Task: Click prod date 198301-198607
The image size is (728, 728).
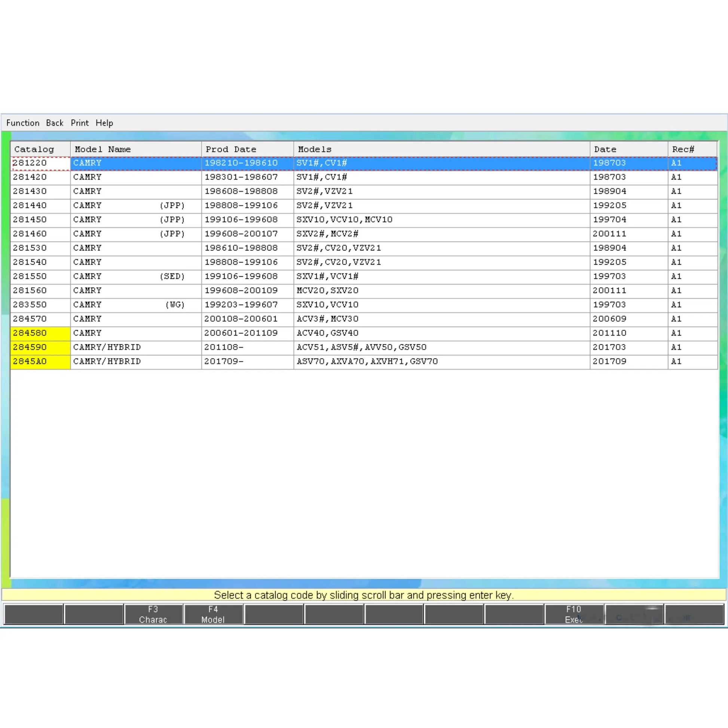Action: pos(241,177)
